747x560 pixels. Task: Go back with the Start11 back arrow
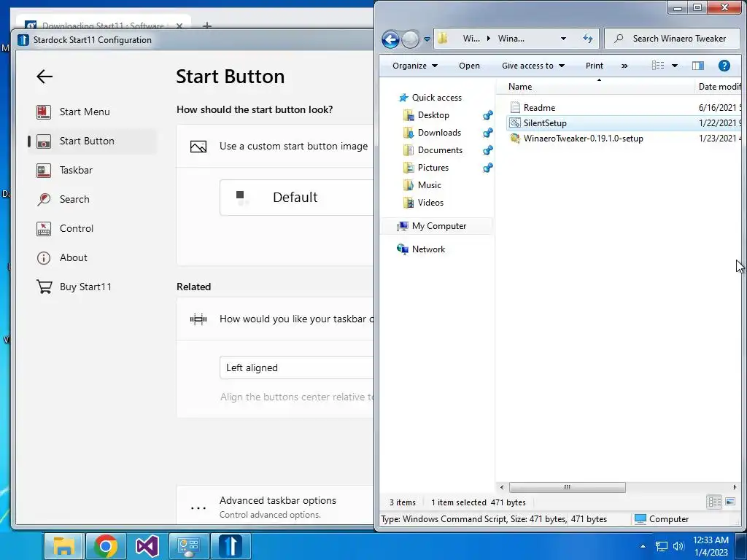pos(44,76)
